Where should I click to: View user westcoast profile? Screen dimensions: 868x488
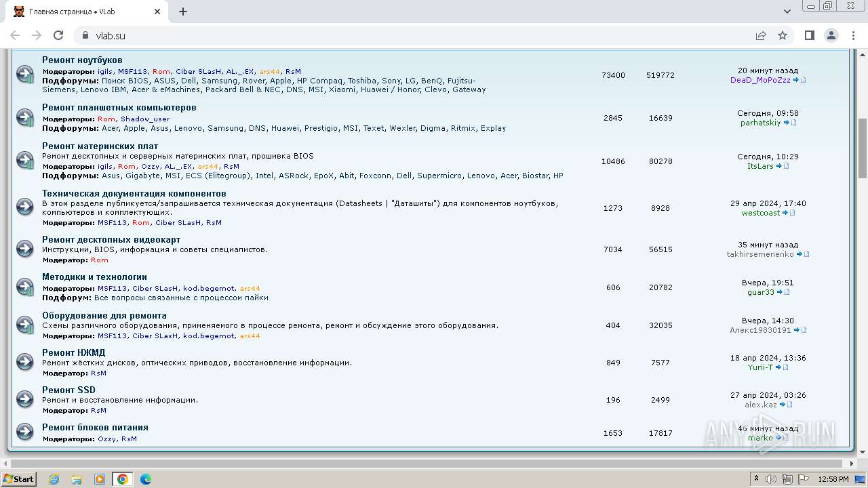761,213
